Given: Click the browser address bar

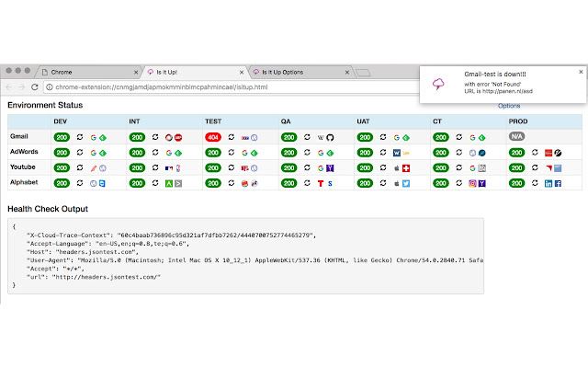Looking at the screenshot, I should (x=231, y=87).
